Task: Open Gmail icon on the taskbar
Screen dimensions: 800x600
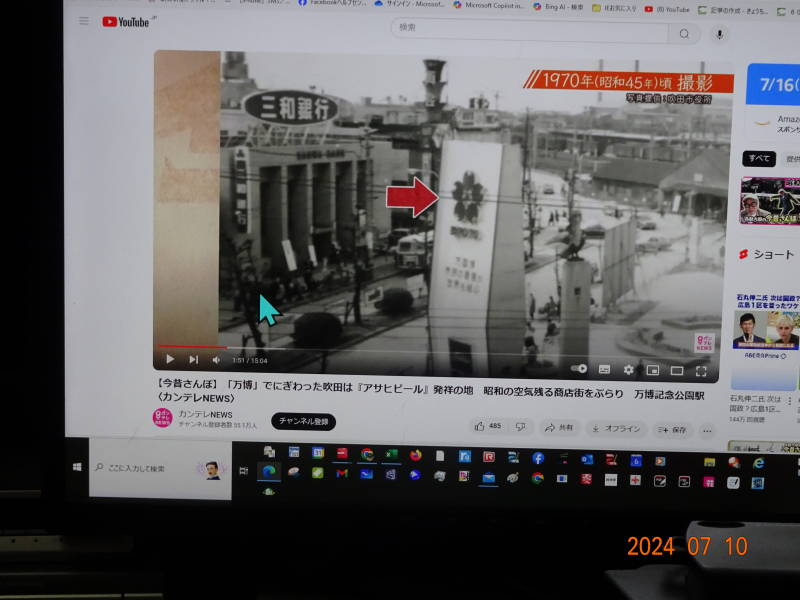Action: 342,473
